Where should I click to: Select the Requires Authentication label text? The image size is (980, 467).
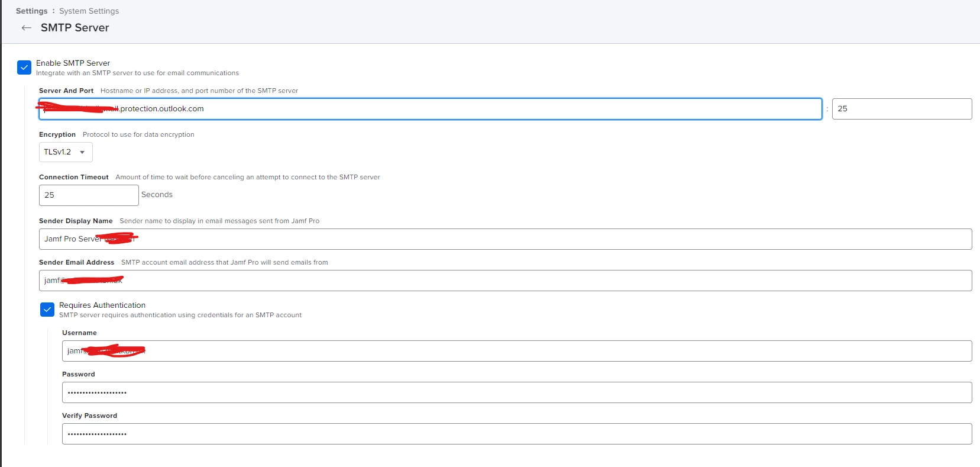[x=102, y=305]
